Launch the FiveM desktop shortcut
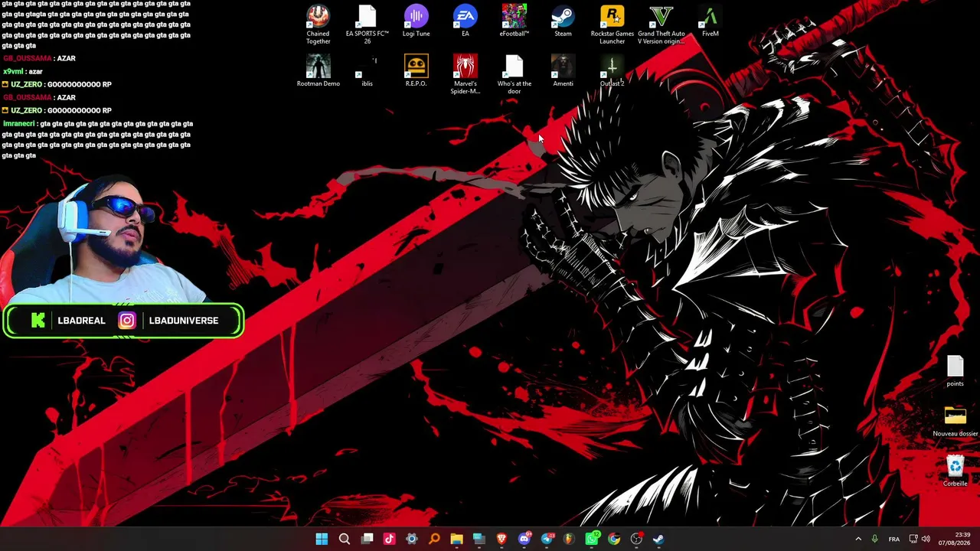This screenshot has width=980, height=551. click(710, 21)
